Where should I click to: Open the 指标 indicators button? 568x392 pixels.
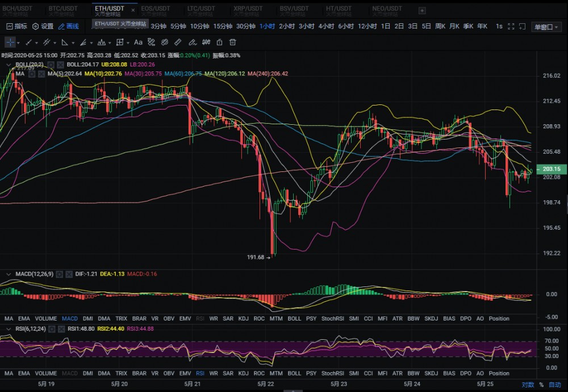(x=16, y=26)
